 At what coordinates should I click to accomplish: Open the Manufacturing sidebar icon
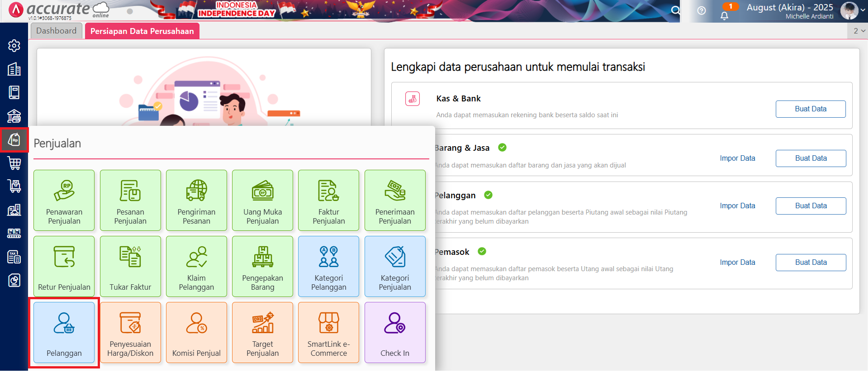click(x=14, y=233)
